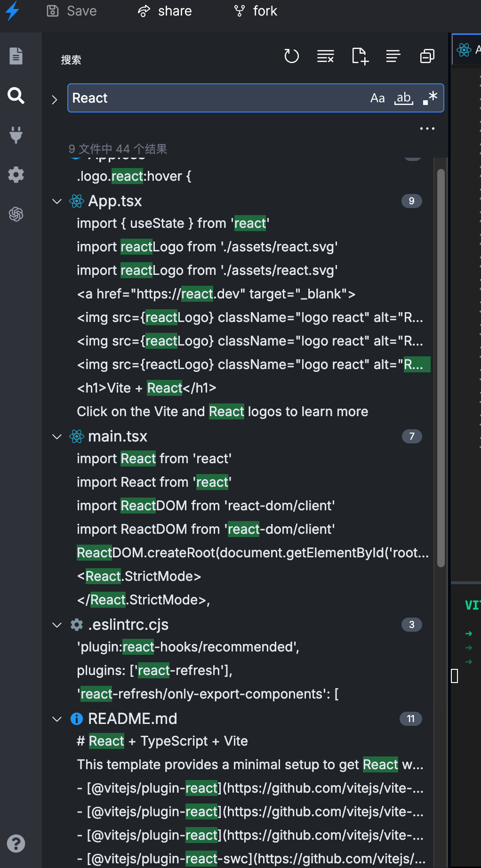Open the settings gear in sidebar
Image resolution: width=481 pixels, height=868 pixels.
pos(16,175)
